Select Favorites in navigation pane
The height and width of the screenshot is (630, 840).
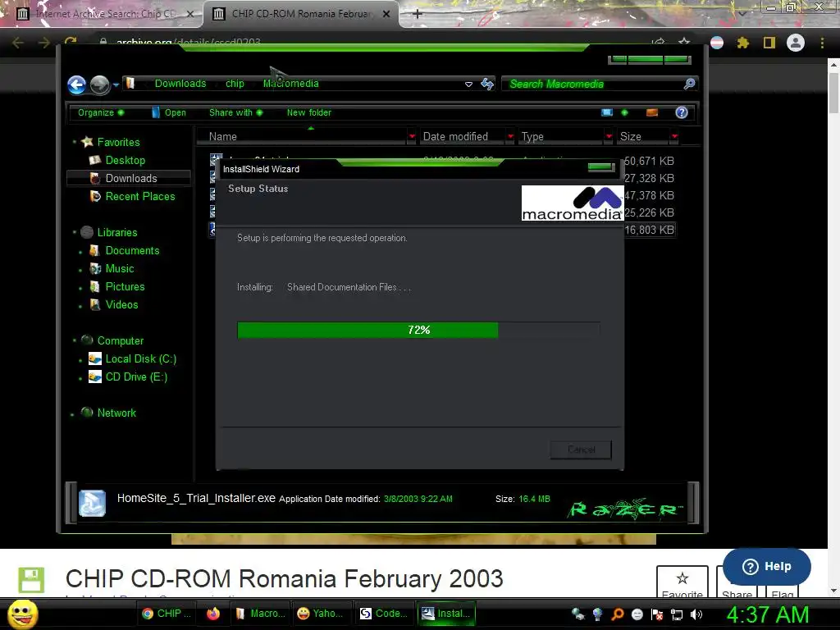click(118, 142)
